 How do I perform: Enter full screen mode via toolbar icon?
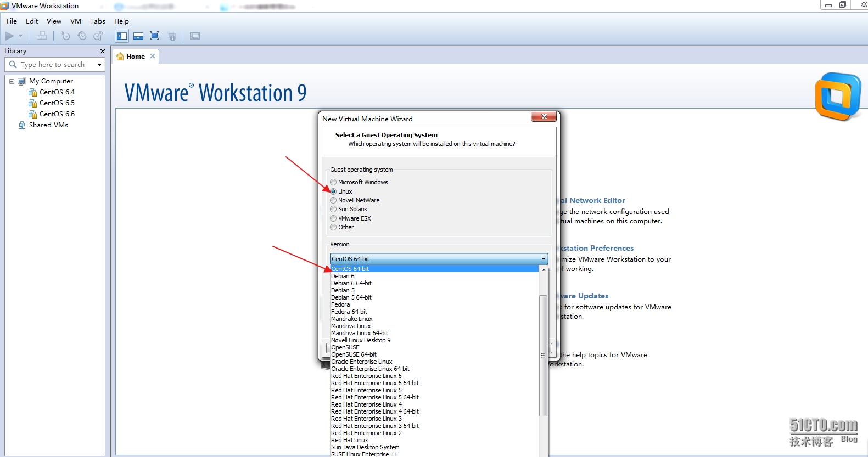(x=155, y=36)
